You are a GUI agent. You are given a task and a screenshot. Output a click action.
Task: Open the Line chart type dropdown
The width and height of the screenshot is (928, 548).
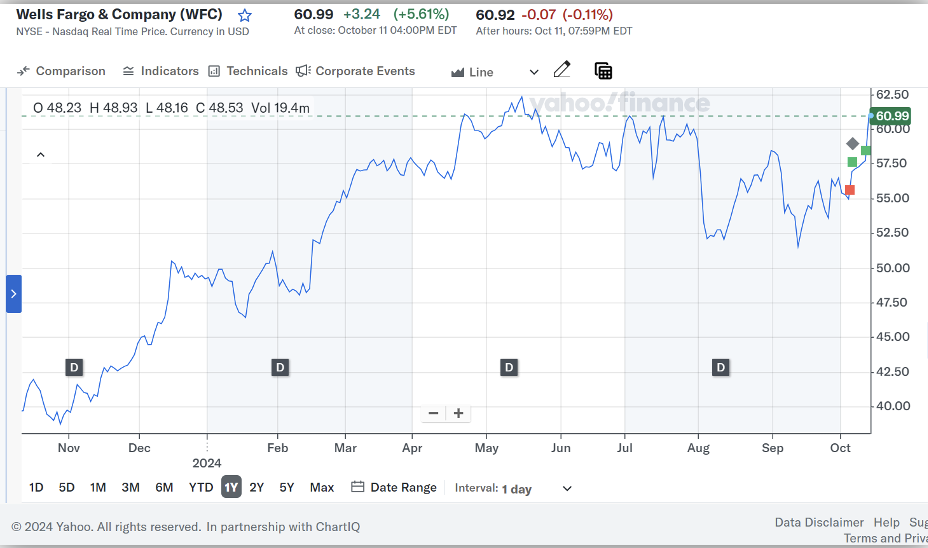(495, 72)
